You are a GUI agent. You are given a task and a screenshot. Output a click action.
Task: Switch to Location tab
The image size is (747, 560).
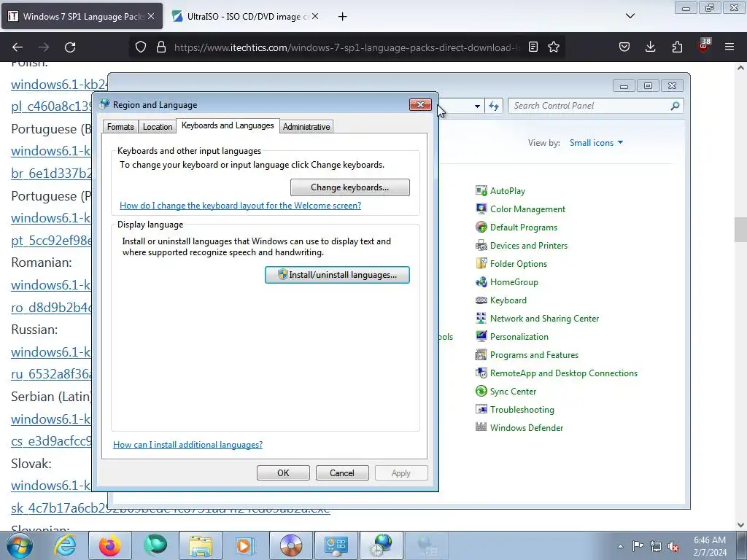[x=158, y=127]
